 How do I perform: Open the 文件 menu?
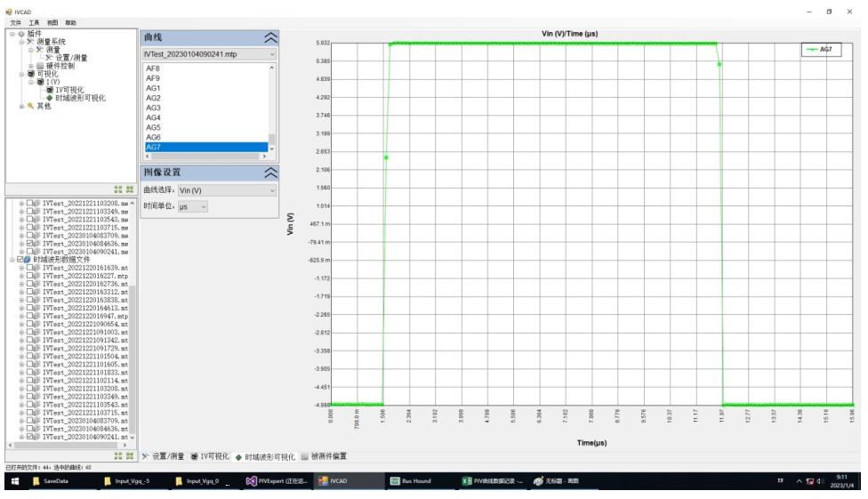(15, 22)
